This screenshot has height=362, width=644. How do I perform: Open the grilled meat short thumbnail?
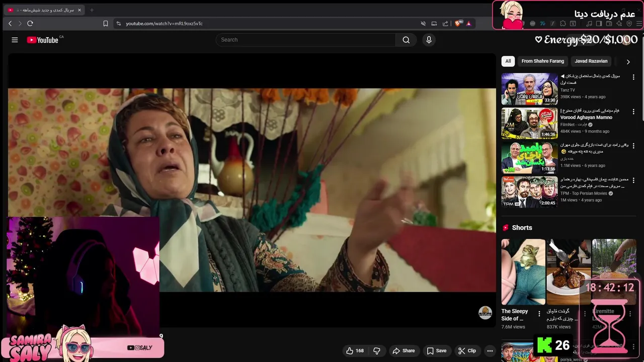[x=569, y=271]
